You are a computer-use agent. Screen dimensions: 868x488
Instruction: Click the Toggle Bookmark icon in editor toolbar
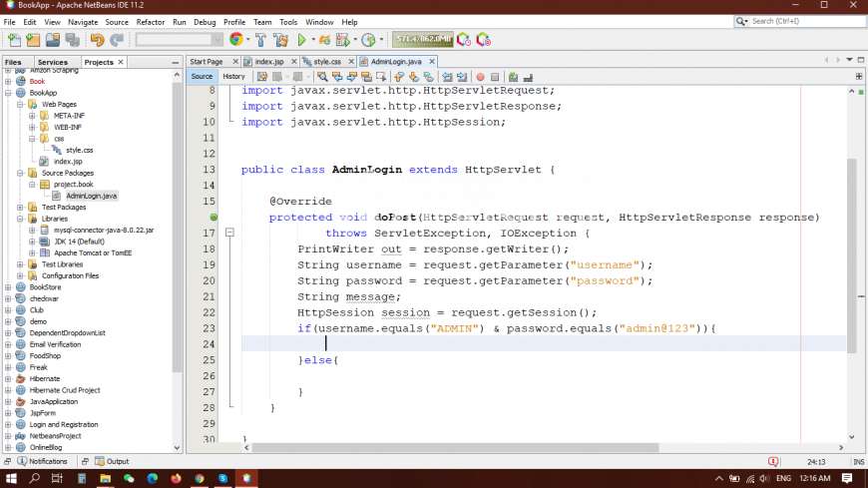[x=428, y=77]
